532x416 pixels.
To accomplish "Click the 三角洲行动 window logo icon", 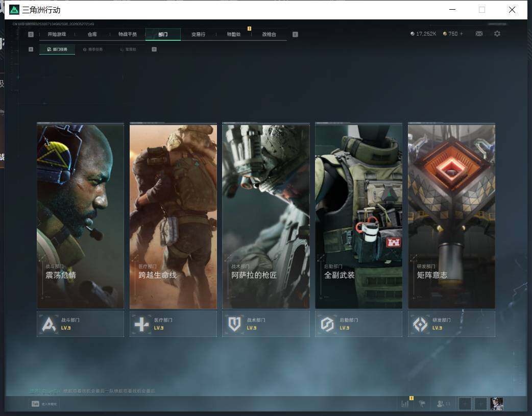I will (x=14, y=10).
